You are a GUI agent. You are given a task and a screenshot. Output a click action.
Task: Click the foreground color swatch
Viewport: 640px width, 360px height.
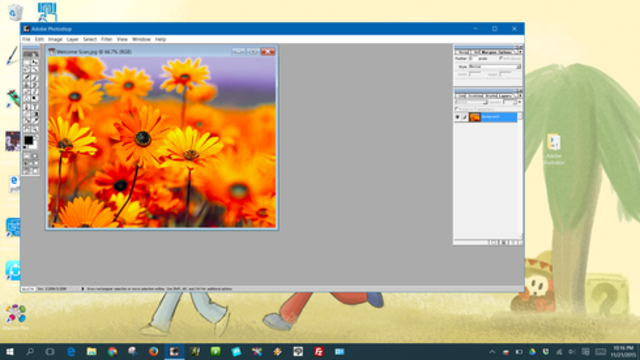pyautogui.click(x=28, y=140)
